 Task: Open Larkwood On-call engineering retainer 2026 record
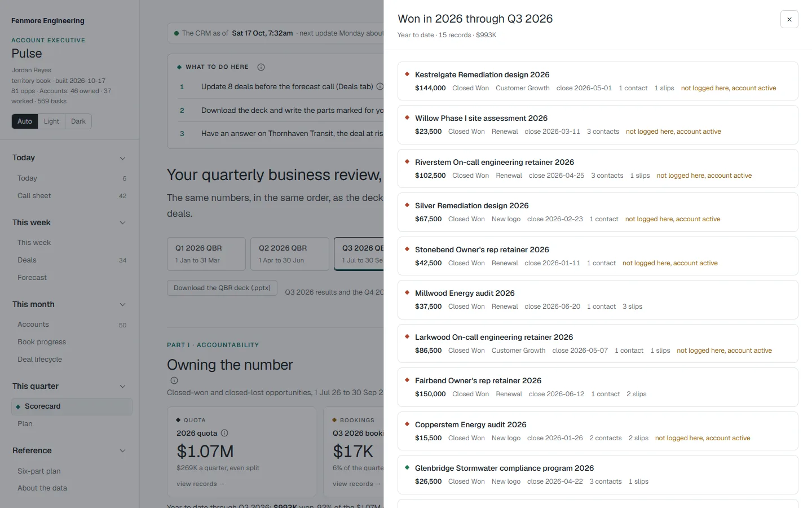click(598, 344)
